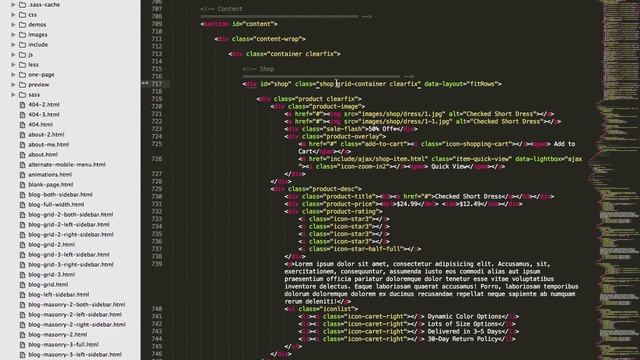Expand the images folder arrow
The width and height of the screenshot is (640, 360).
click(x=13, y=34)
